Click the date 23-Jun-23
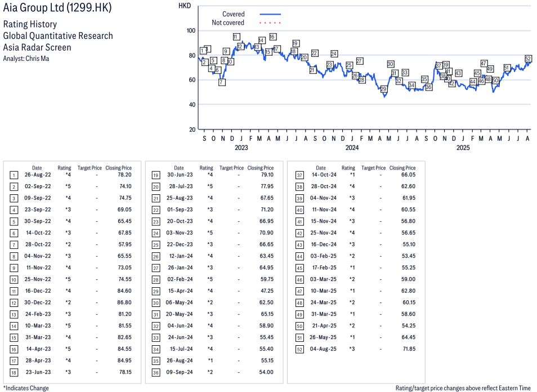 coord(38,372)
